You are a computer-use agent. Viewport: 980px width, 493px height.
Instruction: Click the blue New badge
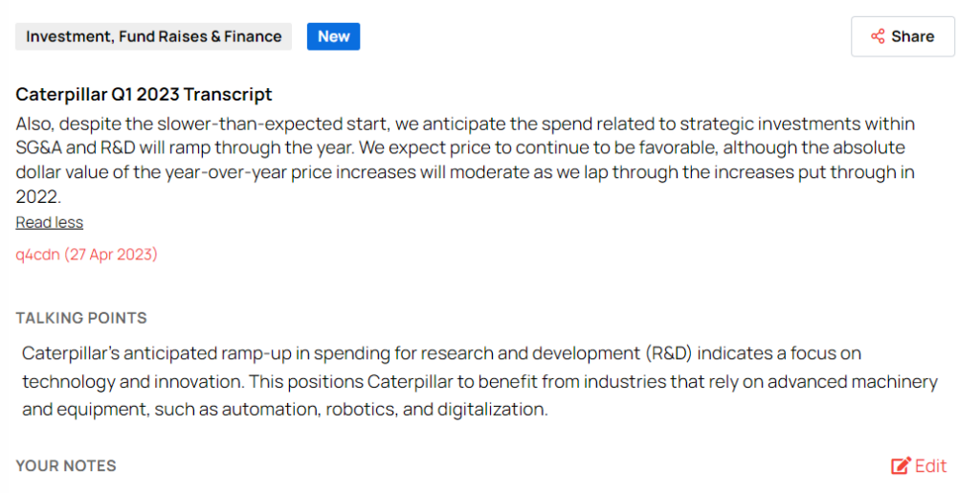tap(333, 36)
